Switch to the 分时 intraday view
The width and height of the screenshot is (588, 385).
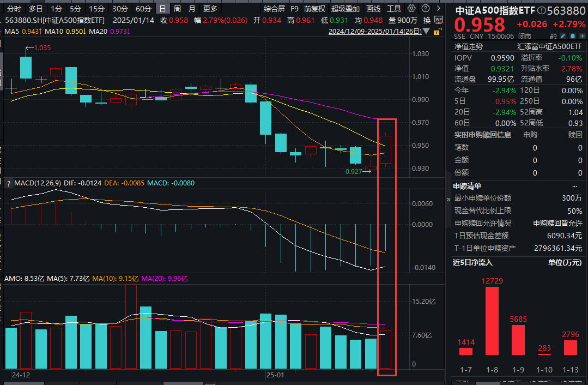click(x=13, y=8)
